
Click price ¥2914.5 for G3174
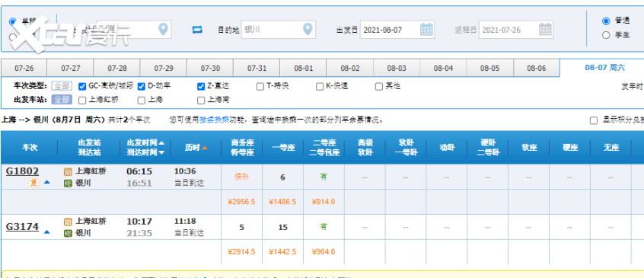tap(241, 251)
